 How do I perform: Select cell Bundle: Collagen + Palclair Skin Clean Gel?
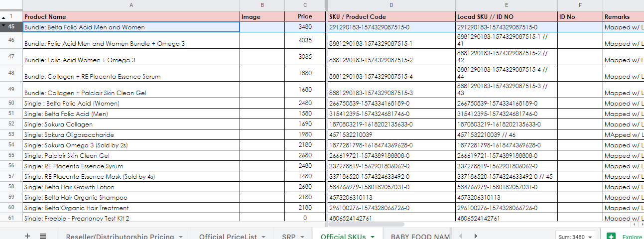(131, 90)
